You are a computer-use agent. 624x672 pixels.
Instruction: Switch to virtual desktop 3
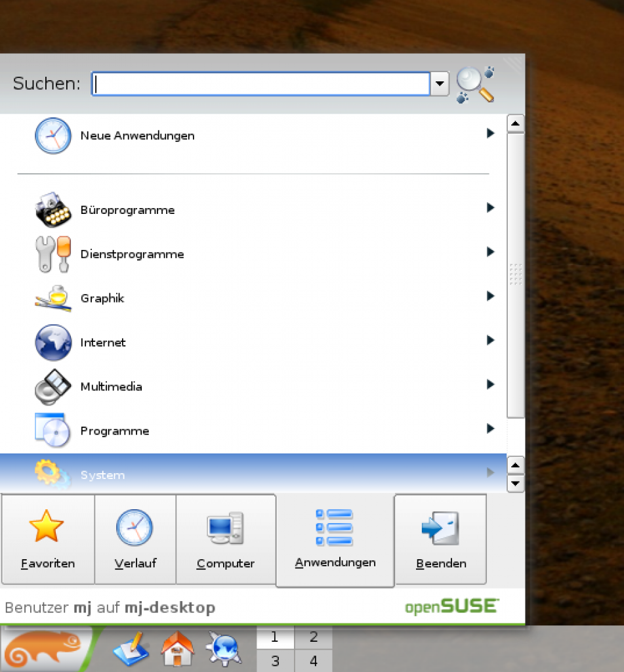point(275,660)
